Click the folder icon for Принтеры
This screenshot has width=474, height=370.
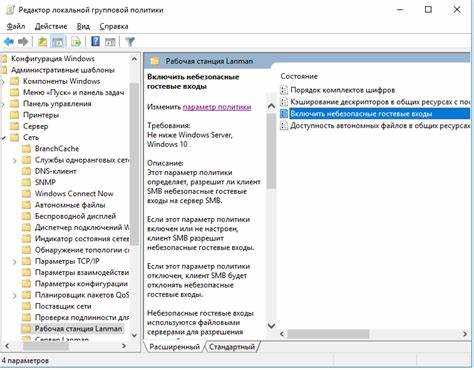14,115
